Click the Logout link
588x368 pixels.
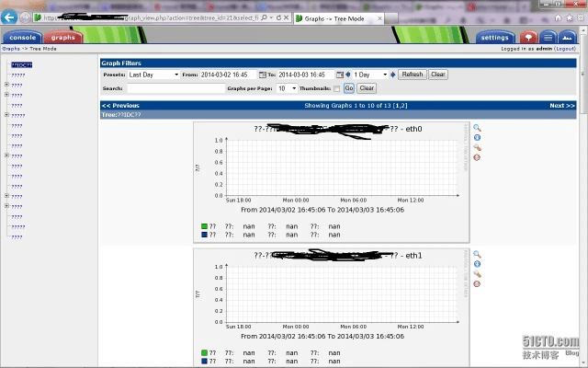[565, 48]
